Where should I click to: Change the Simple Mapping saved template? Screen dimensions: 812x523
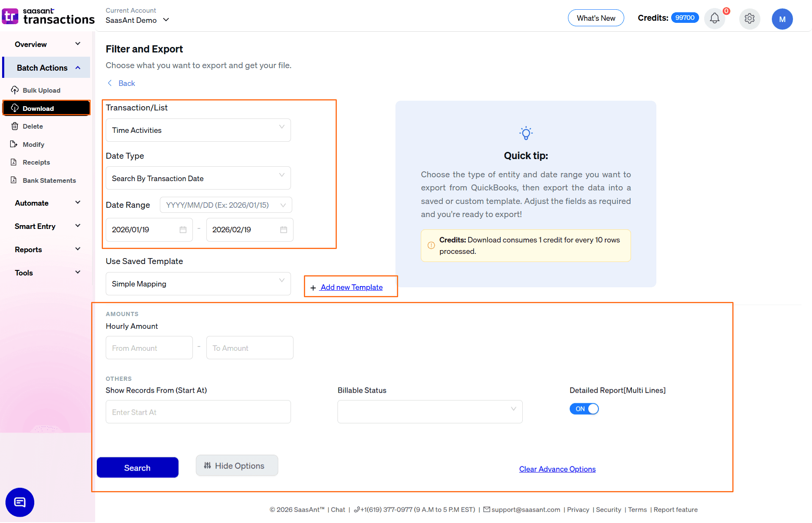tap(198, 284)
